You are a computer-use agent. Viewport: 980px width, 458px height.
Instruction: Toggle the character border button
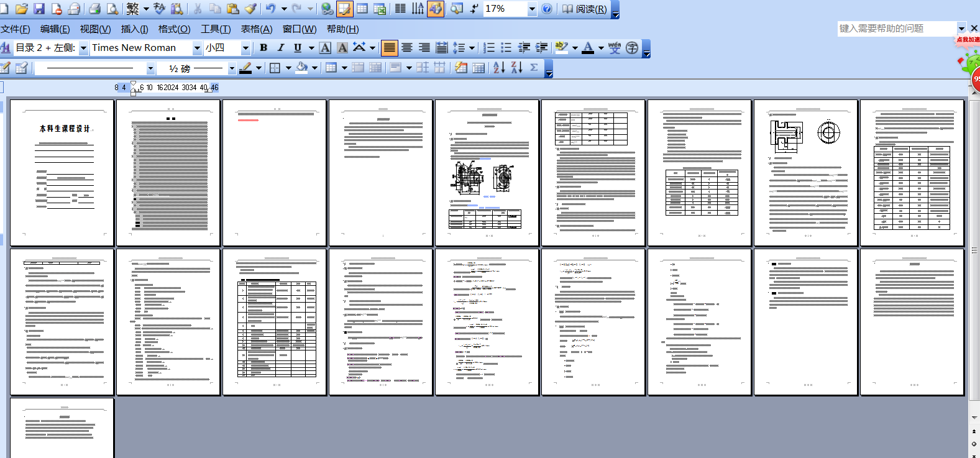[325, 48]
